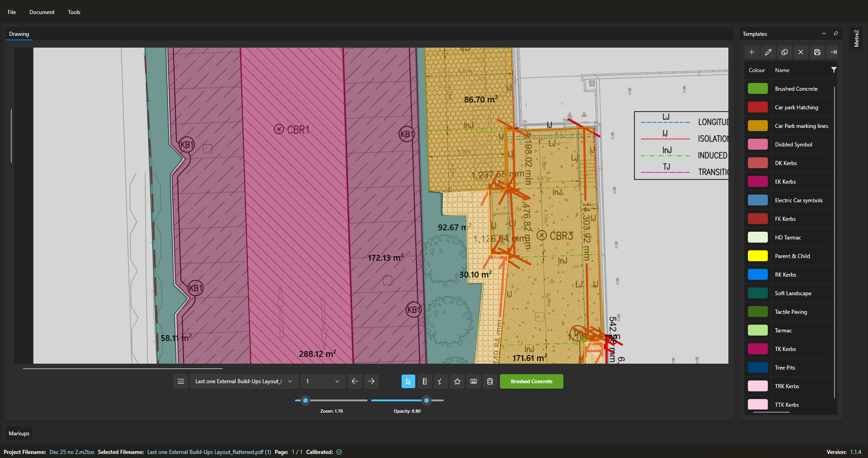
Task: Click the Brushed Concrete button
Action: tap(531, 381)
